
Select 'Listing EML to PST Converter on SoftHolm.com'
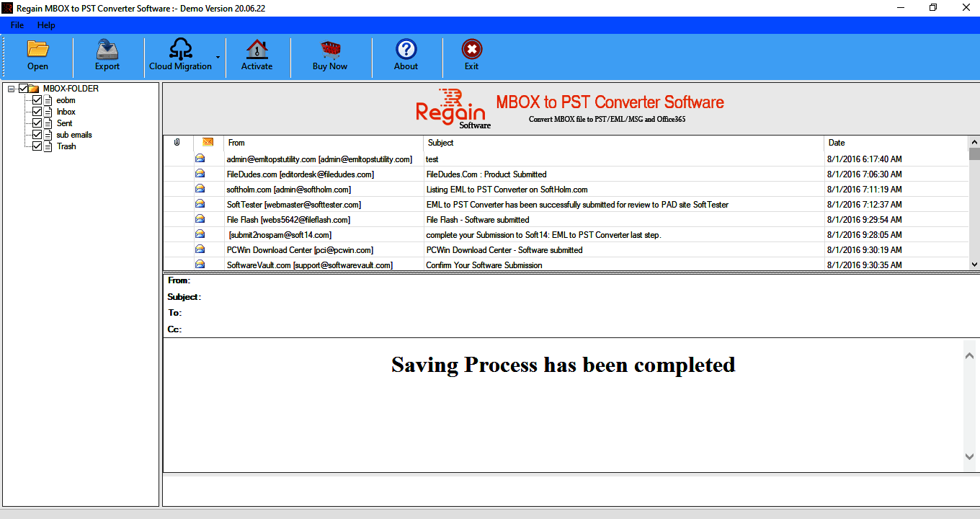coord(507,190)
